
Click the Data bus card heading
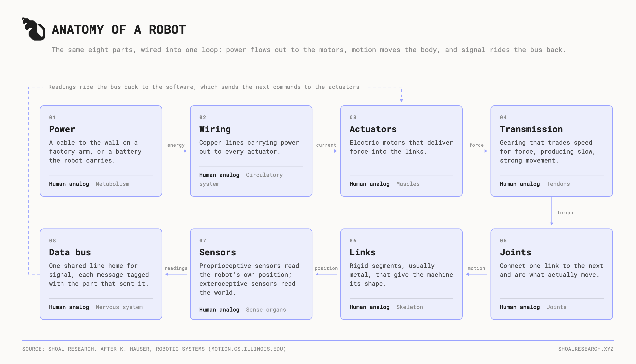click(x=70, y=252)
